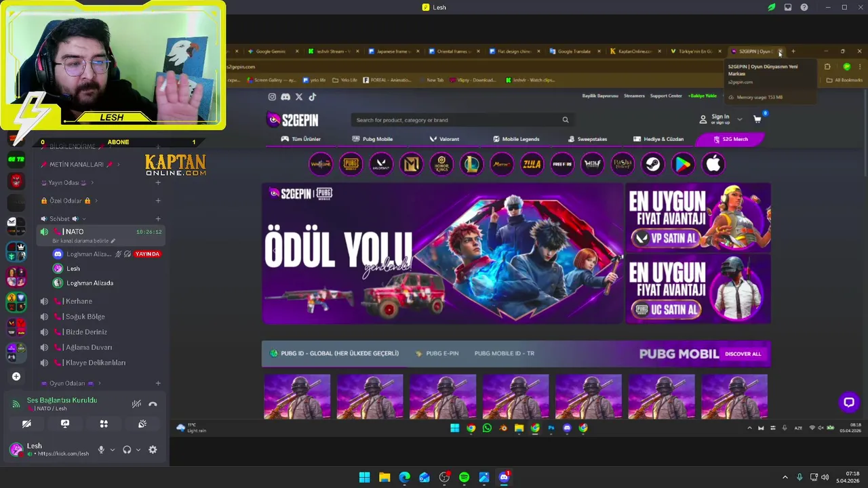Toggle Discord camera on or off

click(x=26, y=424)
